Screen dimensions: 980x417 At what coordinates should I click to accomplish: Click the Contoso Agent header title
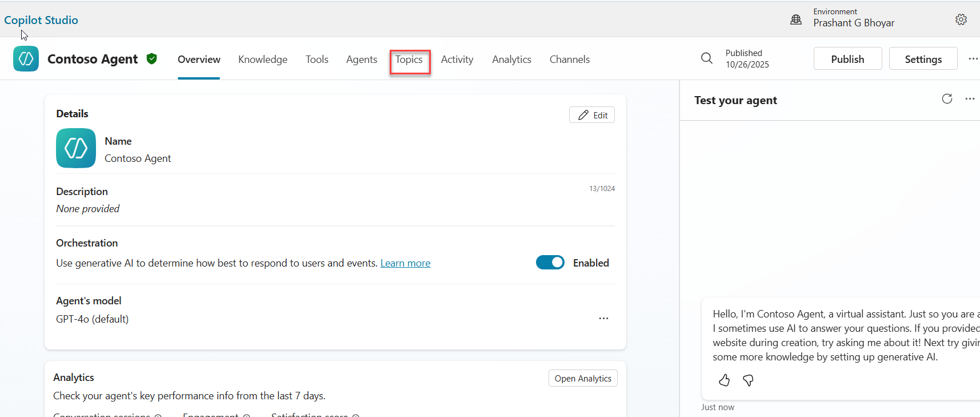93,59
